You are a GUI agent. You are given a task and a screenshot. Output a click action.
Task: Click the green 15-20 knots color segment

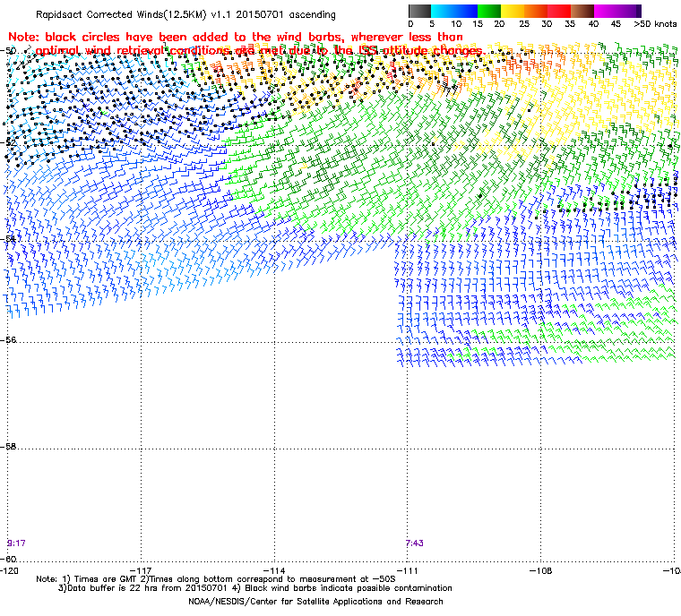click(489, 11)
